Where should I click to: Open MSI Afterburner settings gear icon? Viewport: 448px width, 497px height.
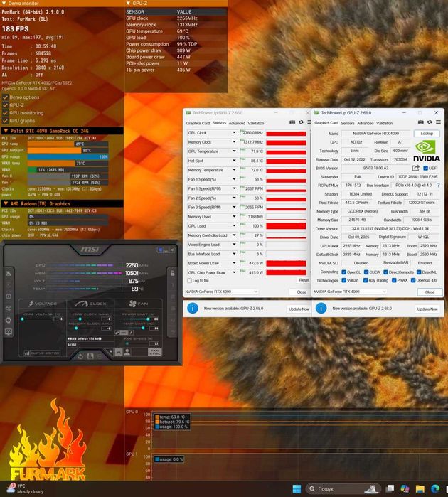tap(9, 320)
